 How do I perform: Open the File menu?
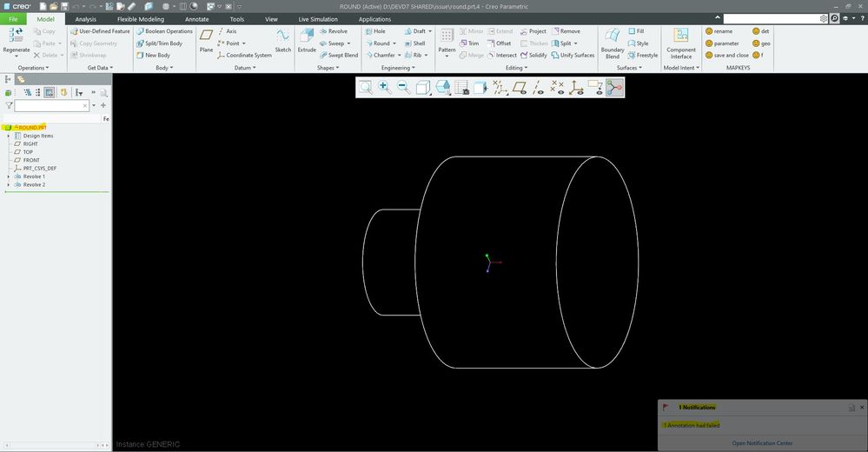13,18
